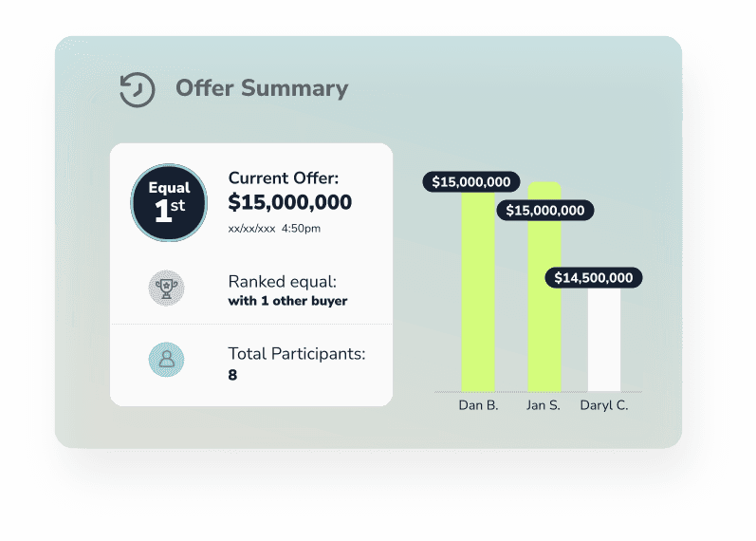
Task: Click the Current Offer label
Action: 284,178
